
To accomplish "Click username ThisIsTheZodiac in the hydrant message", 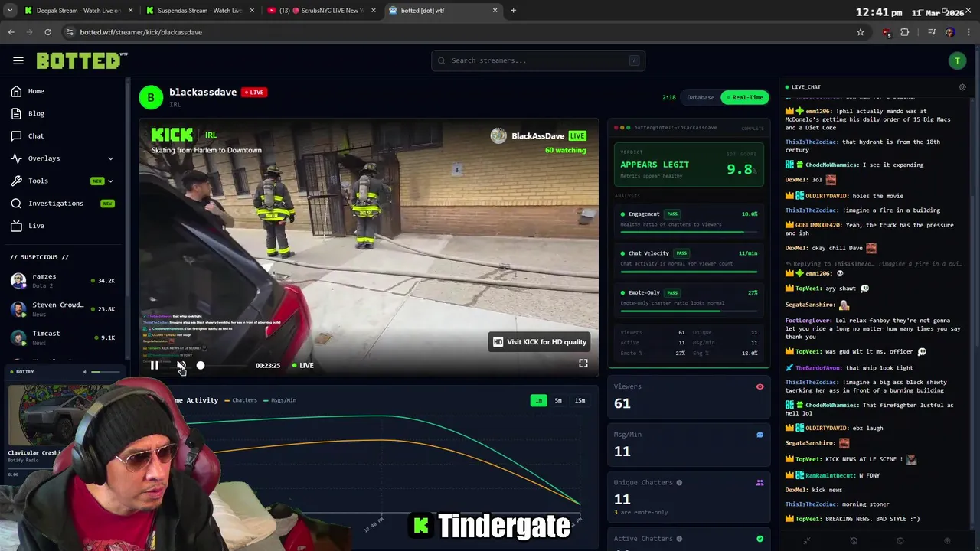I will click(x=812, y=142).
